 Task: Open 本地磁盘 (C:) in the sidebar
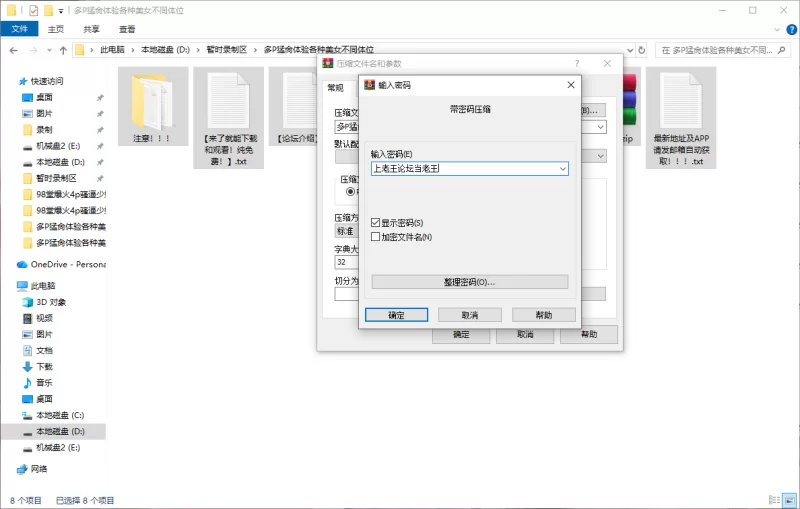click(x=60, y=415)
